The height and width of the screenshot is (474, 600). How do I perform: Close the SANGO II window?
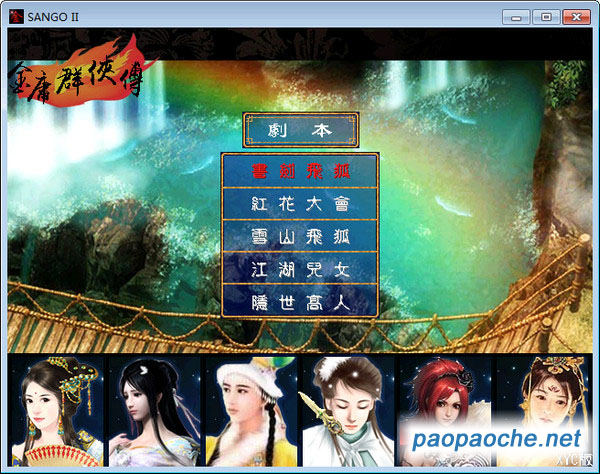pos(576,17)
